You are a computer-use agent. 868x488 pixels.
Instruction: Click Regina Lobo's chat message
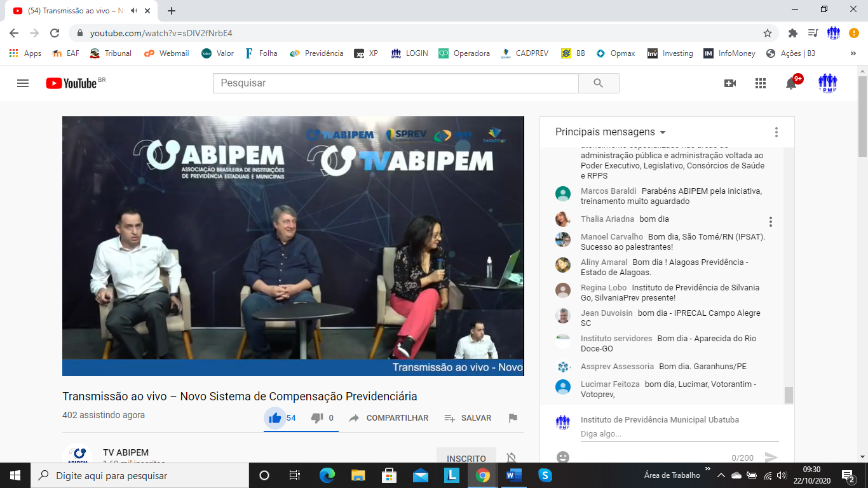click(x=670, y=293)
